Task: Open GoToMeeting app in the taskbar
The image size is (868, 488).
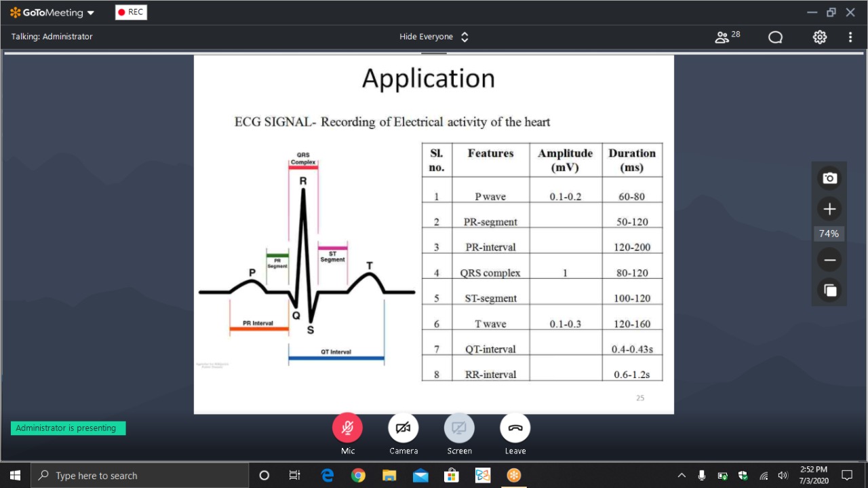Action: (x=514, y=476)
